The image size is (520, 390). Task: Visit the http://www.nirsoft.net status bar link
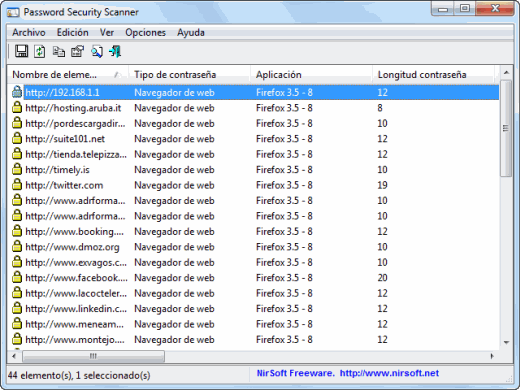click(x=389, y=373)
